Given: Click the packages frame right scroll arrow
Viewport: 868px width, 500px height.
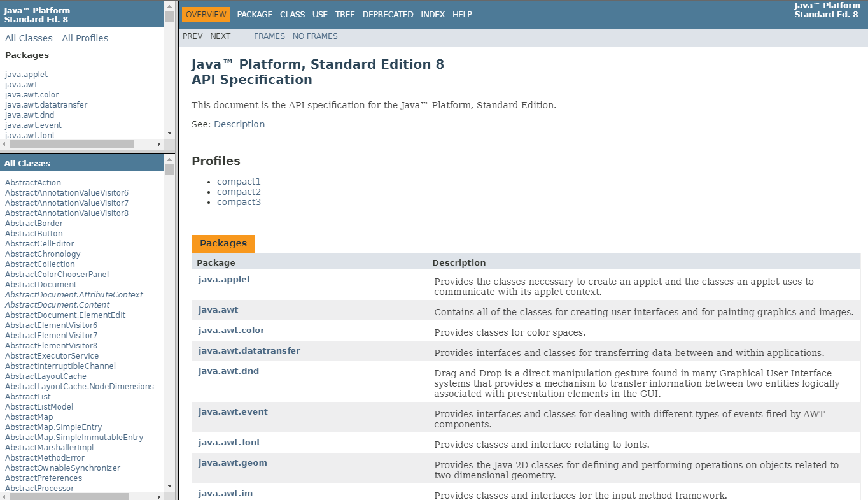Looking at the screenshot, I should tap(159, 145).
